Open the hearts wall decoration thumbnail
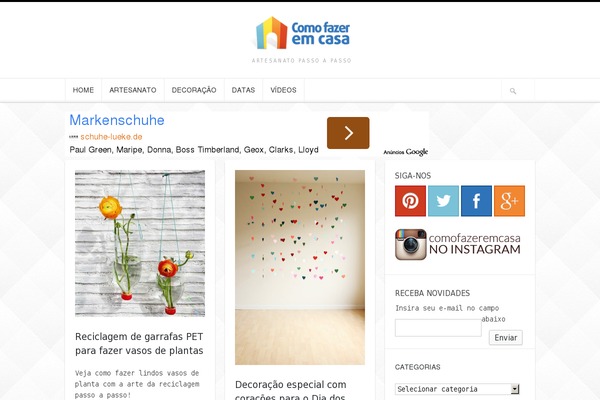Screen dimensions: 600x400 pyautogui.click(x=300, y=267)
